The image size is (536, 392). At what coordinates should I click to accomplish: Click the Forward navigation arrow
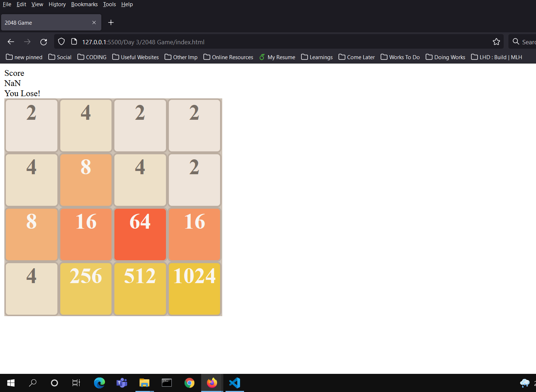pyautogui.click(x=27, y=41)
